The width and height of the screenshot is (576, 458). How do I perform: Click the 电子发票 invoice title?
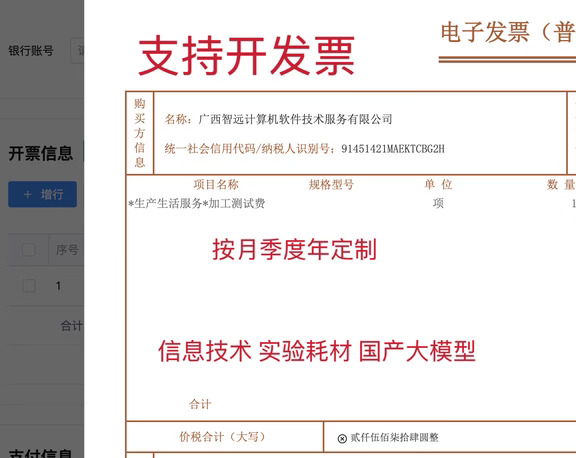508,32
